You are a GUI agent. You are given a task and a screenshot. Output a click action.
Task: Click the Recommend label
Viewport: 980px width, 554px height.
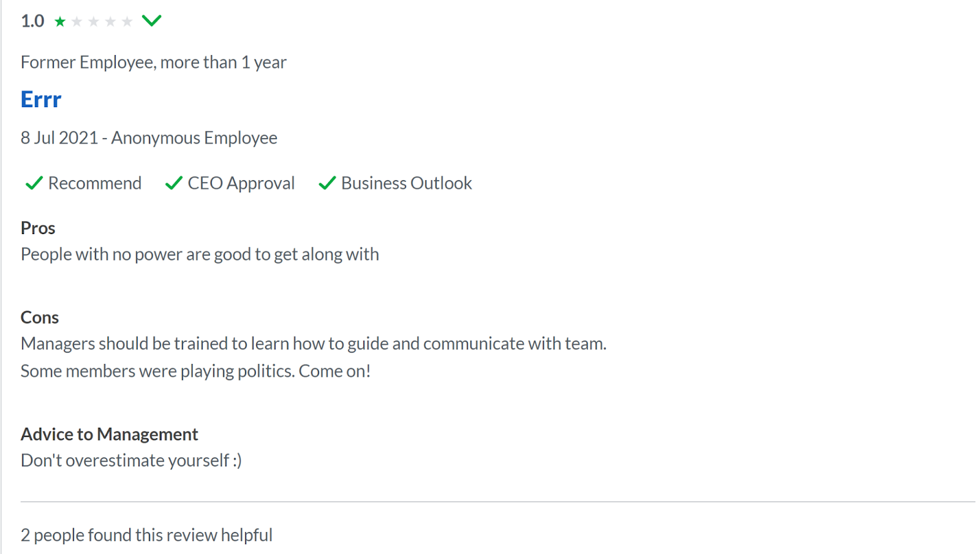tap(95, 183)
